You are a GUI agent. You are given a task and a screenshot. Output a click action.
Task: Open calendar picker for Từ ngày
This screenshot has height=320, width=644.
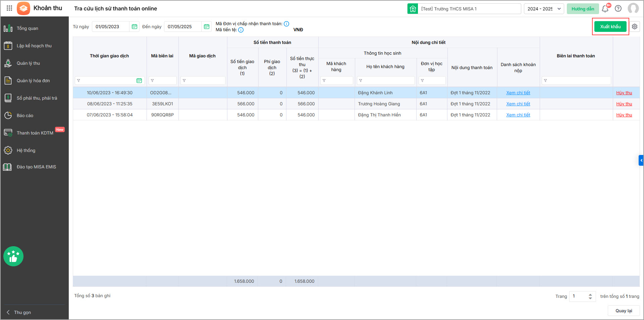135,26
